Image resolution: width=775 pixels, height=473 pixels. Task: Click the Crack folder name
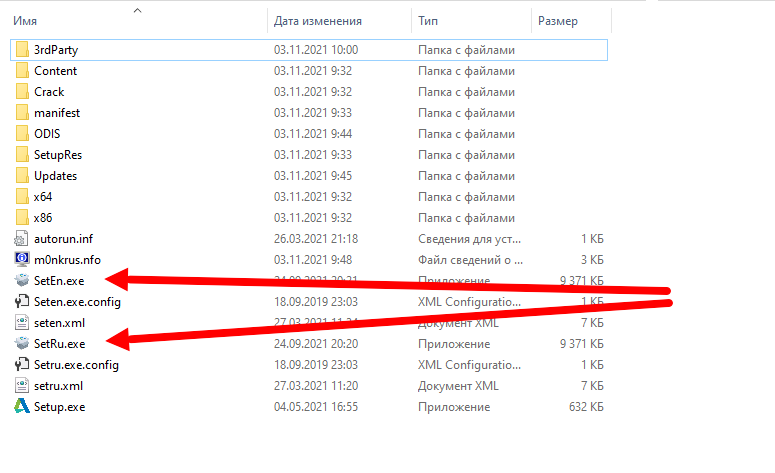[x=49, y=92]
